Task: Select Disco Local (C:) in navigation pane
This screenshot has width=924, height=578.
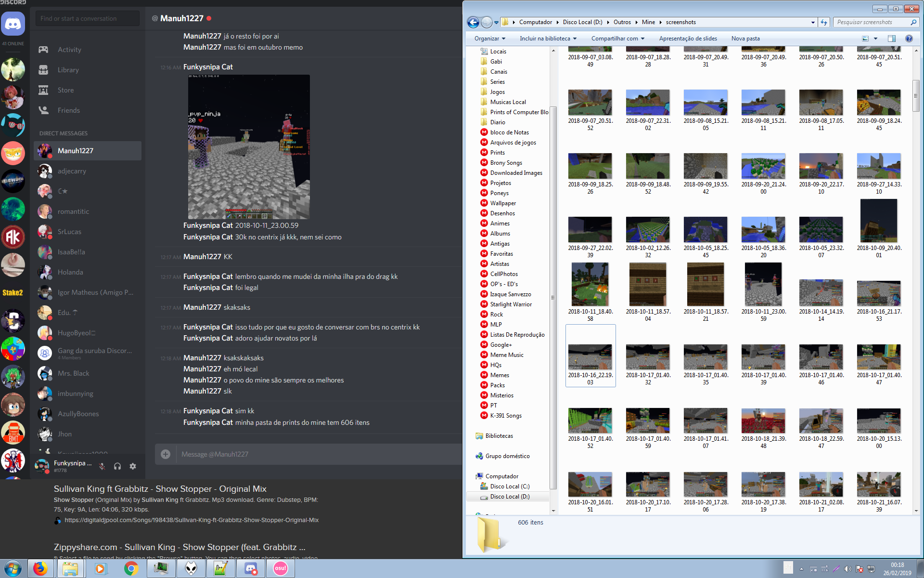Action: point(510,486)
